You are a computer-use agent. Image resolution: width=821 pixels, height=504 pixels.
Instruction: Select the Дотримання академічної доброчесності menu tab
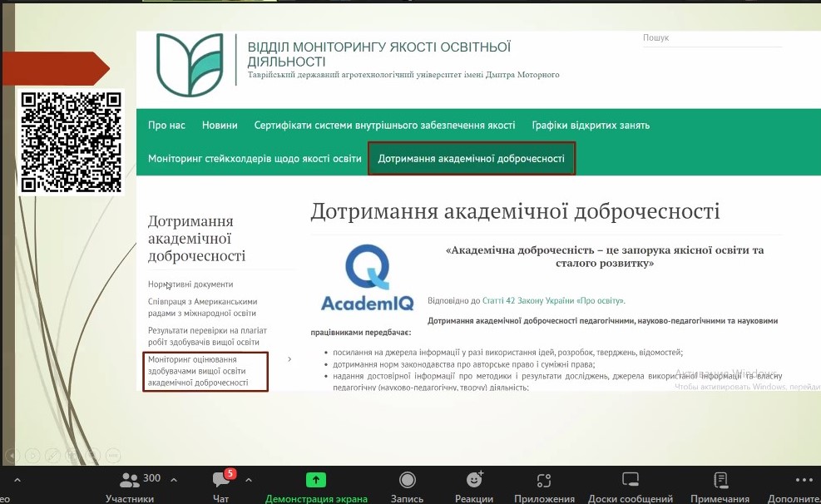tap(472, 159)
